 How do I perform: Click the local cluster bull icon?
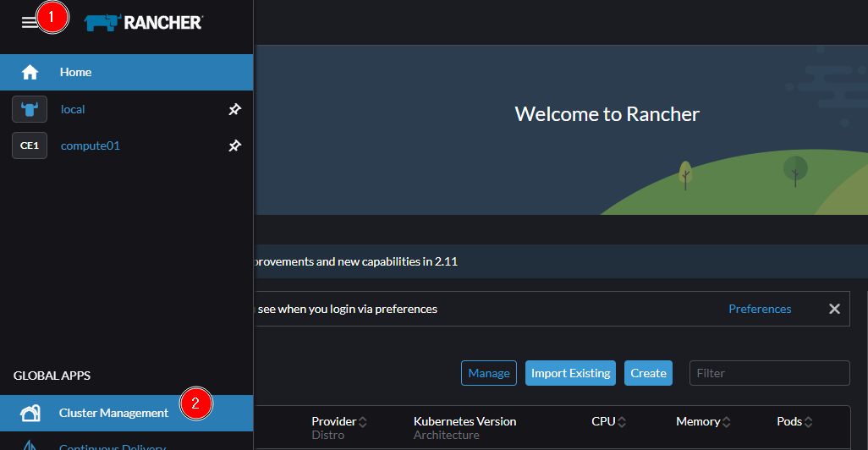click(x=30, y=109)
